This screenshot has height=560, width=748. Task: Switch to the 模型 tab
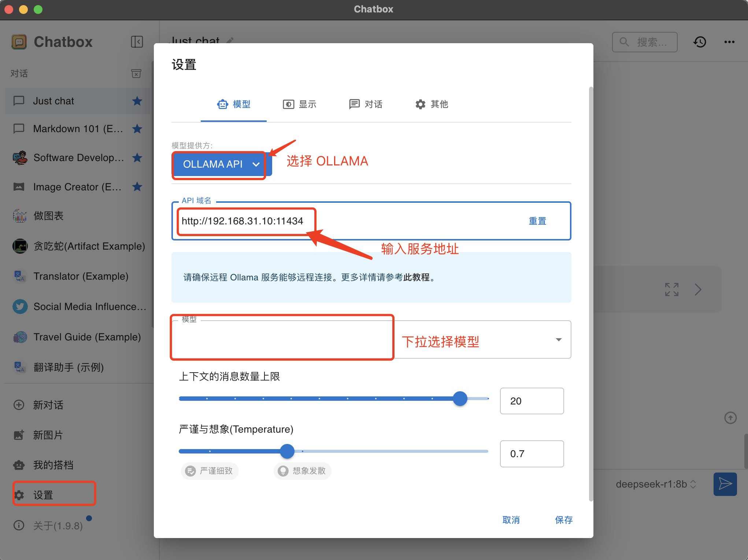click(234, 104)
